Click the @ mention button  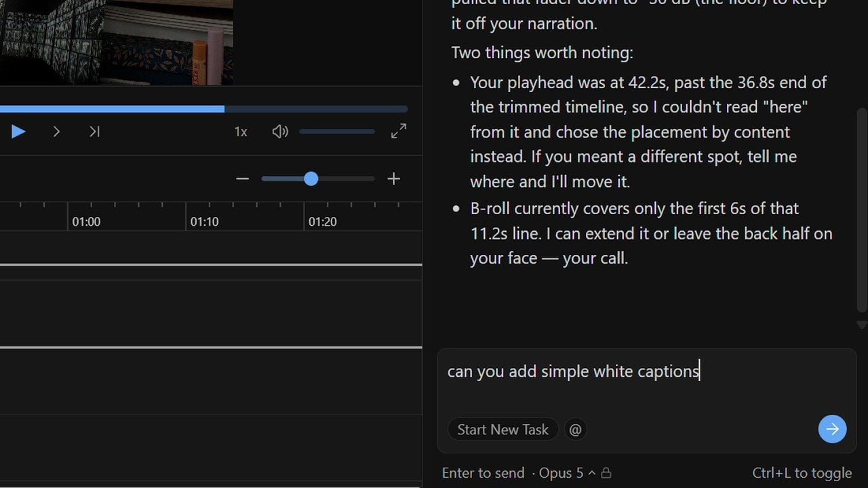coord(575,430)
